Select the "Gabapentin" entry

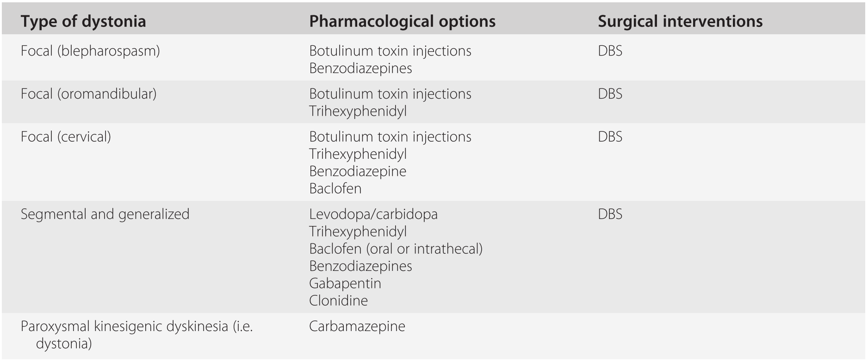pyautogui.click(x=345, y=283)
